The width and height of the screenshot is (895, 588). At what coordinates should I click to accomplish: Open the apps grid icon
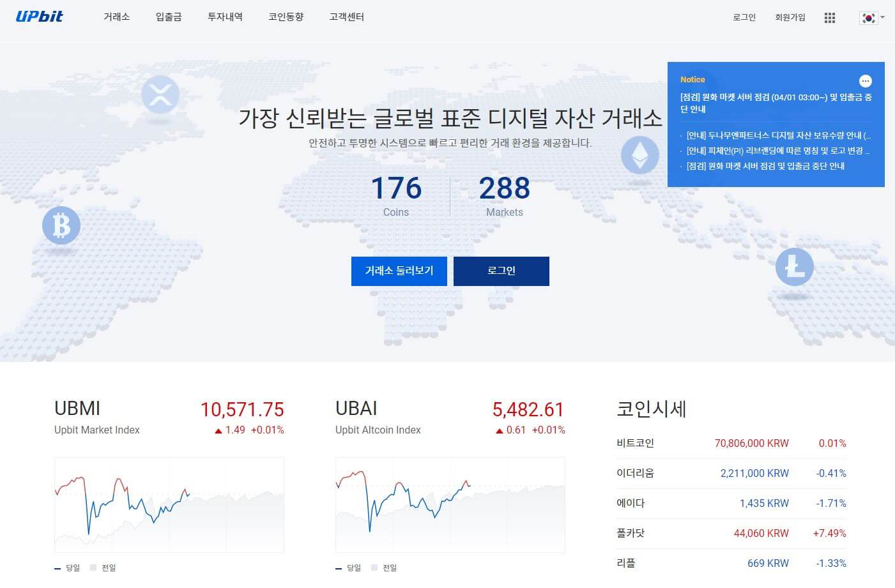pyautogui.click(x=829, y=17)
